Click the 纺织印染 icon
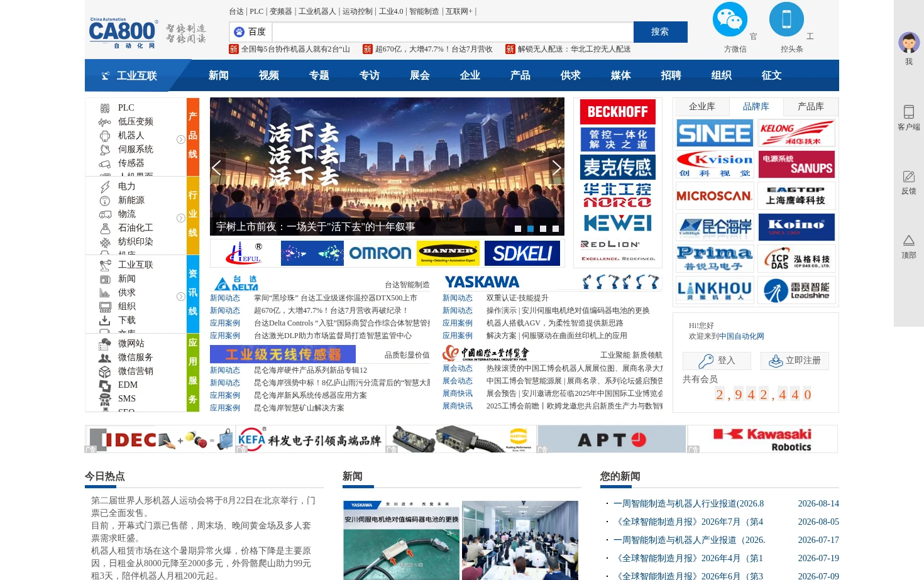The height and width of the screenshot is (580, 924). 105,242
